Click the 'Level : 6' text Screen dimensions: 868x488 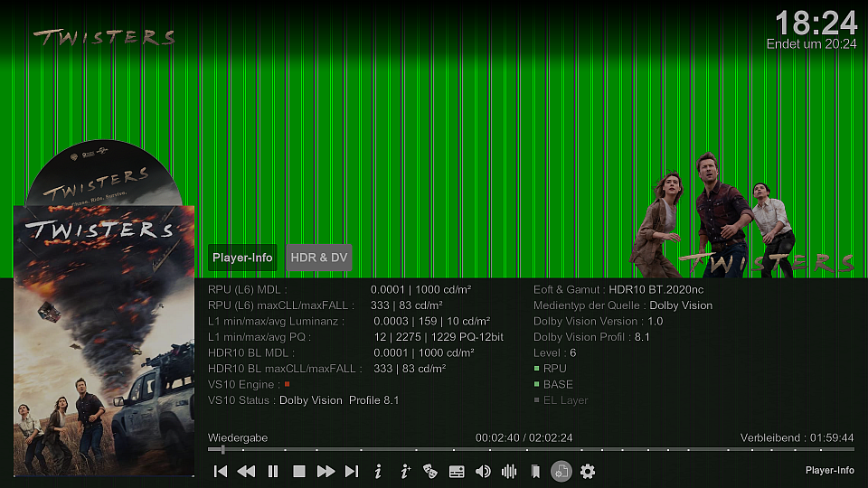(x=554, y=352)
